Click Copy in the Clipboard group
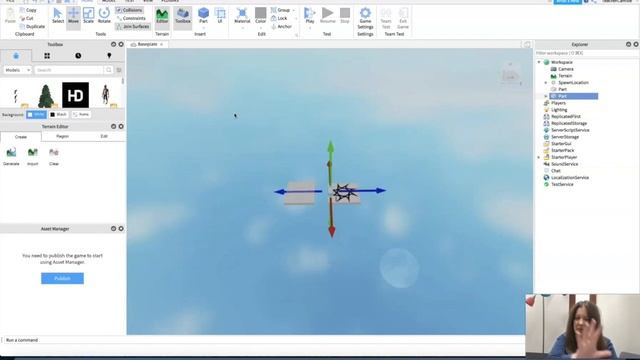 [x=28, y=10]
